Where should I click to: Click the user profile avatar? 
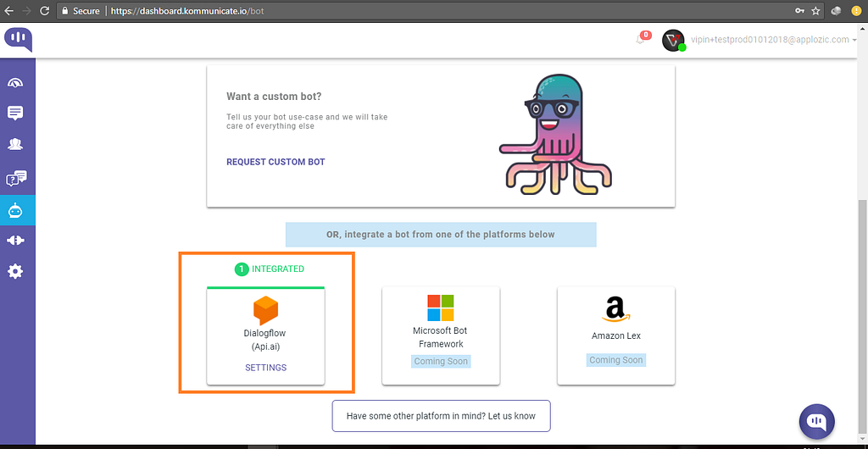[x=673, y=41]
